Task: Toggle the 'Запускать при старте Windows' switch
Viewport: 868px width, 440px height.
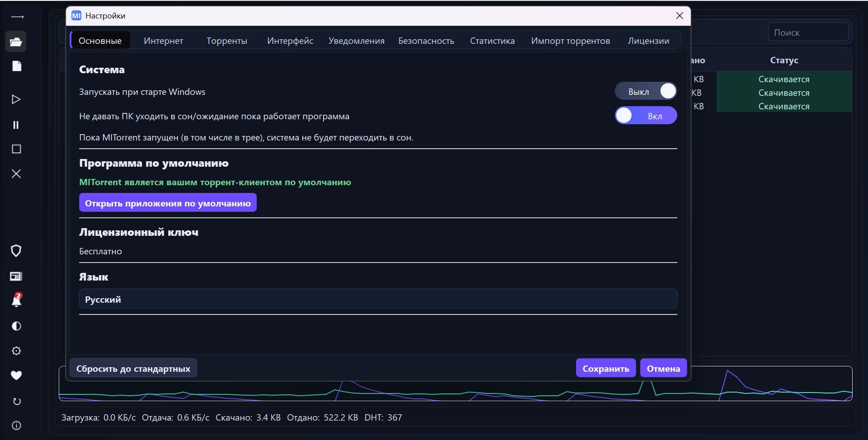Action: (646, 91)
